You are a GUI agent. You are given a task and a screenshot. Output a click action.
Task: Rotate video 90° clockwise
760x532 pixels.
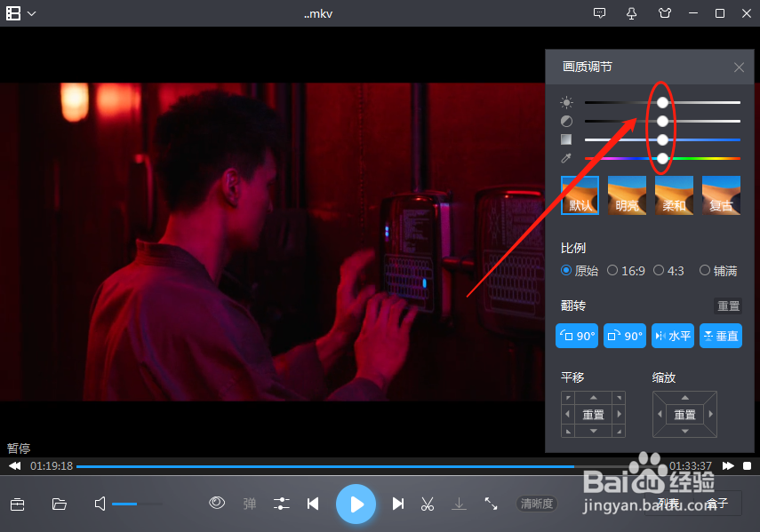(625, 336)
